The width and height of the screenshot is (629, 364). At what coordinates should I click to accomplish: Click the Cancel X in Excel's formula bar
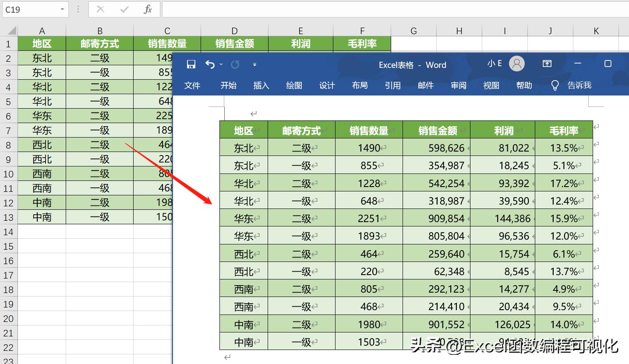pos(99,9)
